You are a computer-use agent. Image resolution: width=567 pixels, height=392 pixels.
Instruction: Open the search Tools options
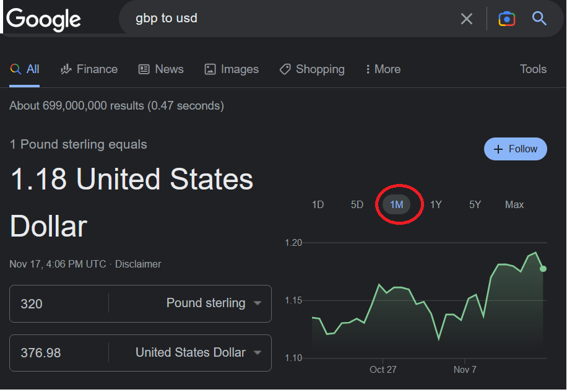533,69
